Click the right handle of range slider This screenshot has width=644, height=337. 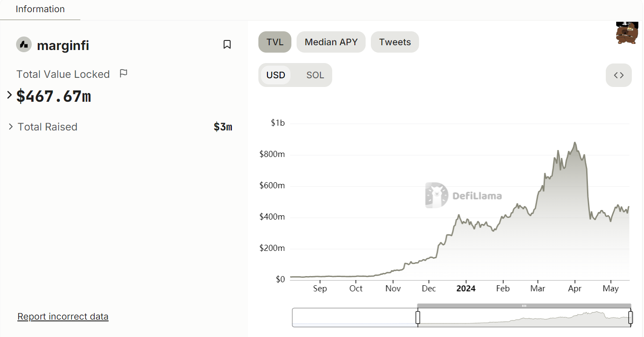point(631,317)
